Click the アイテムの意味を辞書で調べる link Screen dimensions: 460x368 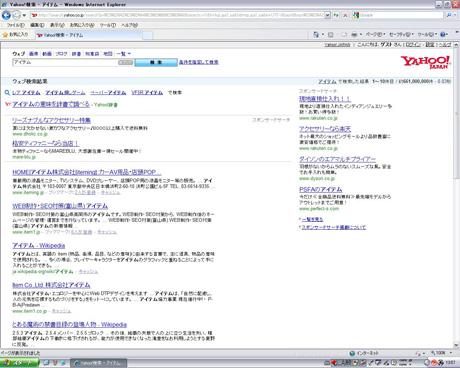click(x=51, y=104)
